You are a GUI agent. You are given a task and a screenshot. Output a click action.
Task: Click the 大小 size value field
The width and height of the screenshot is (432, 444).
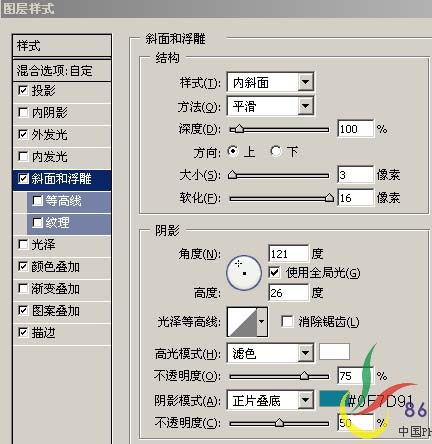coord(355,175)
